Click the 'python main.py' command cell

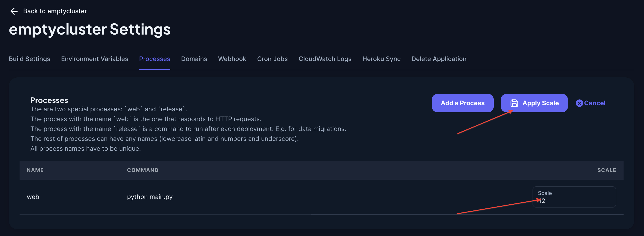[x=150, y=197]
